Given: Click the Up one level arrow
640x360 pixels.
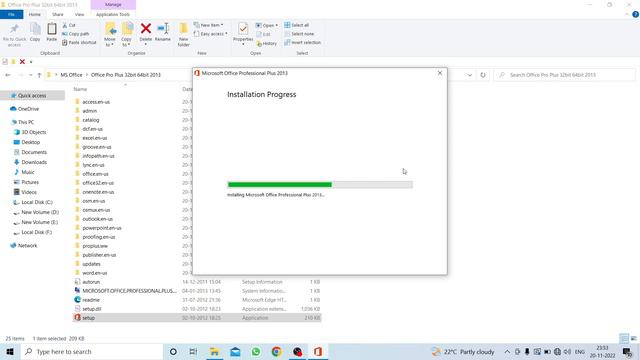Looking at the screenshot, I should click(x=39, y=75).
